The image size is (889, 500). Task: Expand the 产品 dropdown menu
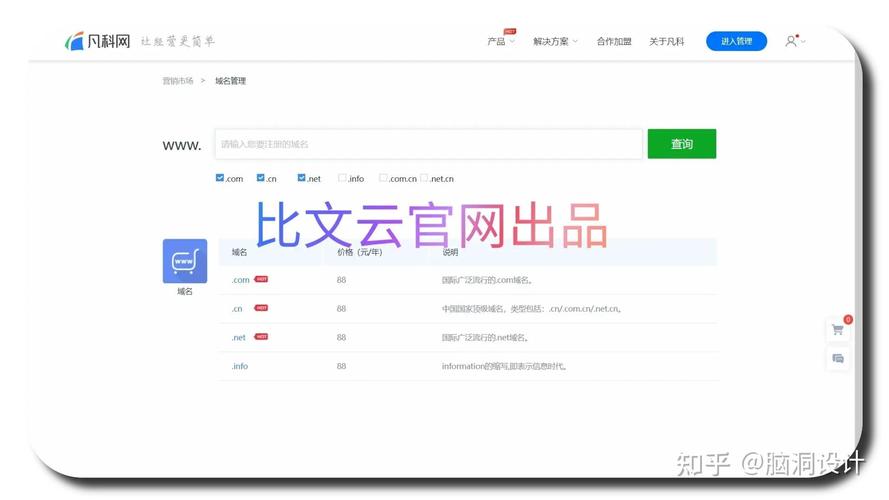pos(501,41)
